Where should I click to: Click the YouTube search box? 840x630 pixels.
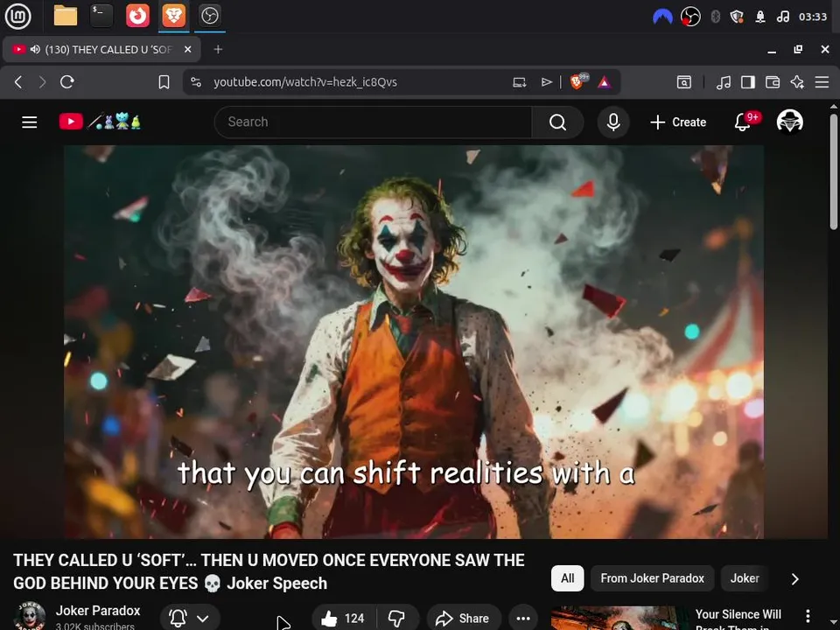point(373,122)
